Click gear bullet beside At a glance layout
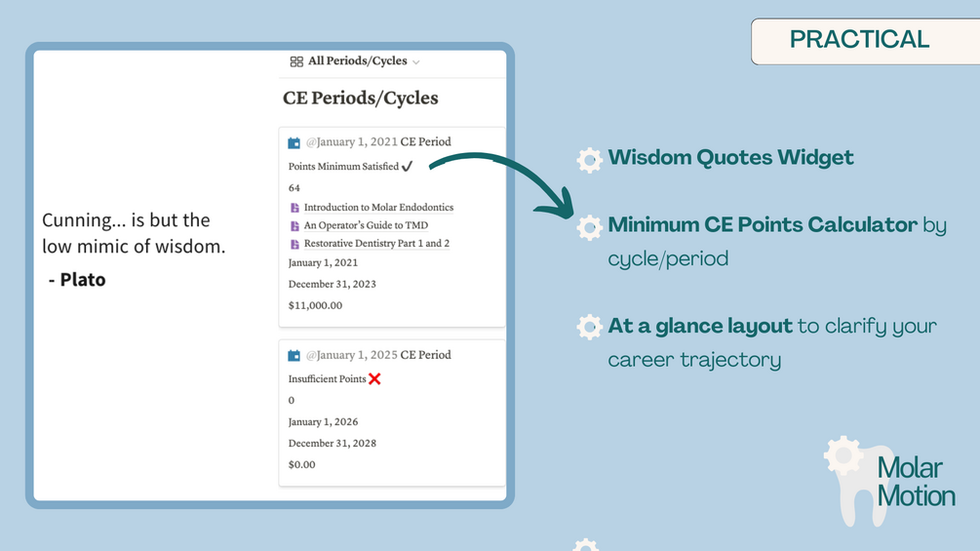The height and width of the screenshot is (551, 980). (x=589, y=327)
